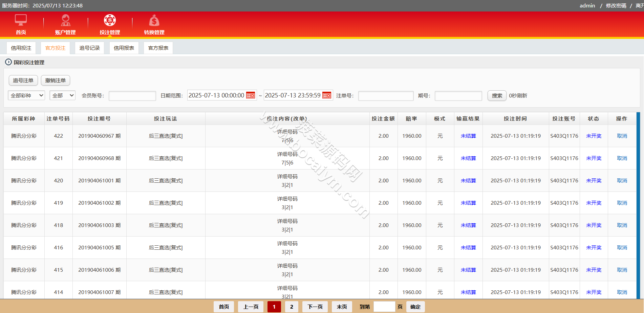Image resolution: width=644 pixels, height=313 pixels.
Task: Focus the 到第 page number input
Action: tap(384, 307)
